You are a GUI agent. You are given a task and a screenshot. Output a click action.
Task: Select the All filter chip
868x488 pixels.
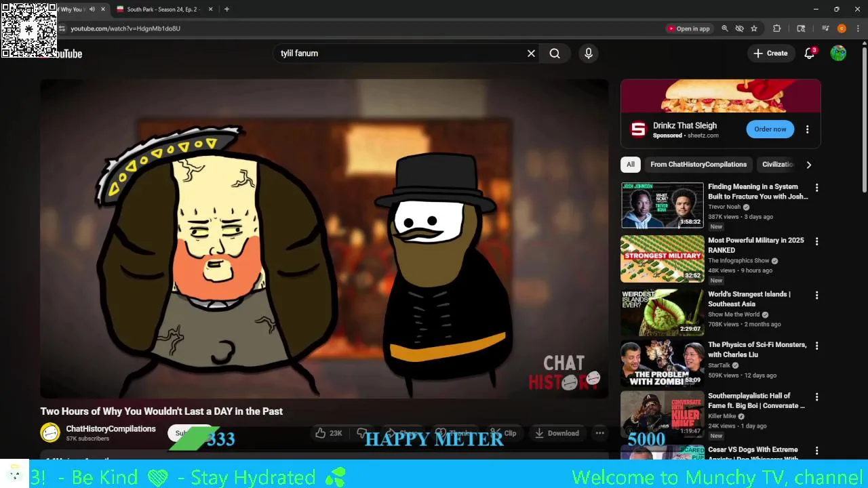coord(631,165)
